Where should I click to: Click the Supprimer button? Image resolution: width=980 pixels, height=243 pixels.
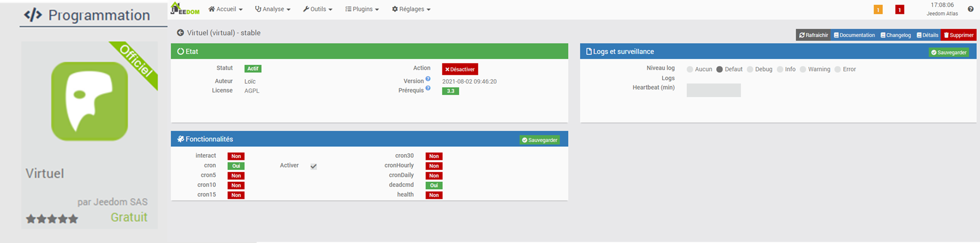coord(958,35)
